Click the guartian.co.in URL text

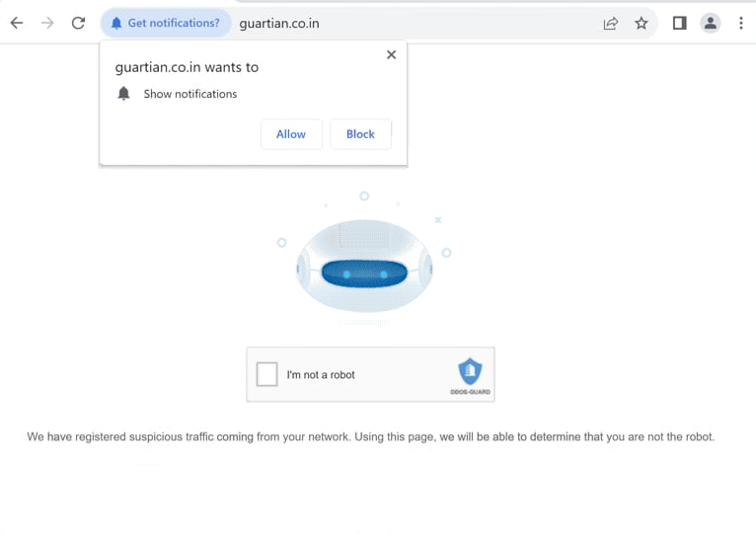coord(279,24)
